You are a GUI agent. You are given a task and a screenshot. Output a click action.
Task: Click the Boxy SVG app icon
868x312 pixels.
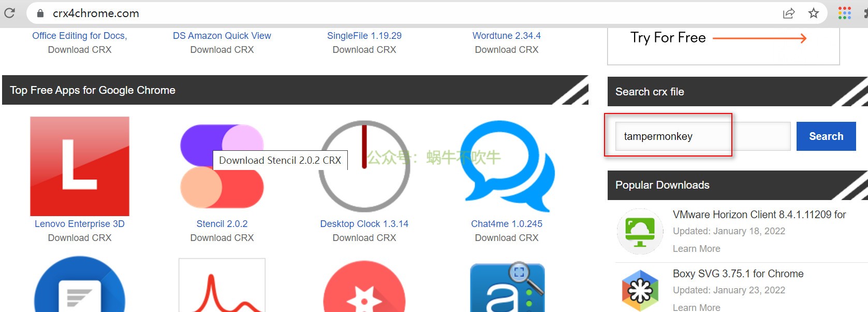[x=640, y=290]
